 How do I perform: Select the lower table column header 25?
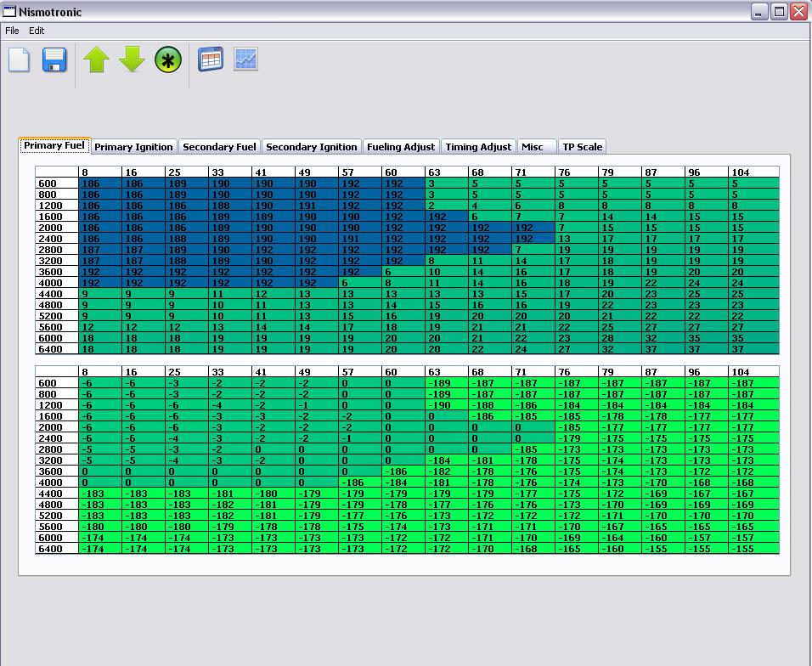pos(186,372)
